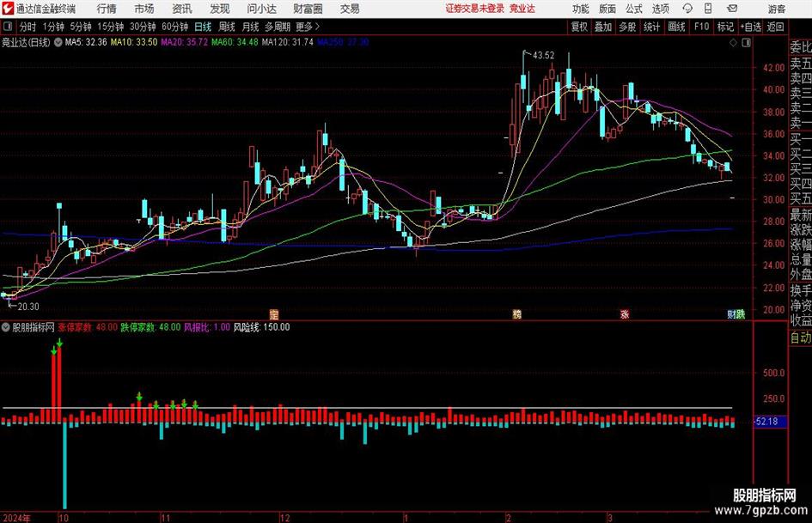Open the mobile phone icon in title bar

point(708,9)
